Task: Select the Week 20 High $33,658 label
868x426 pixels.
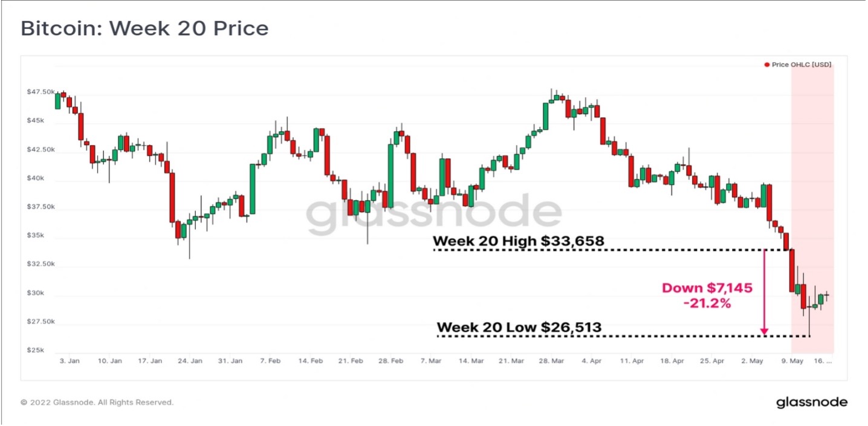Action: 519,241
